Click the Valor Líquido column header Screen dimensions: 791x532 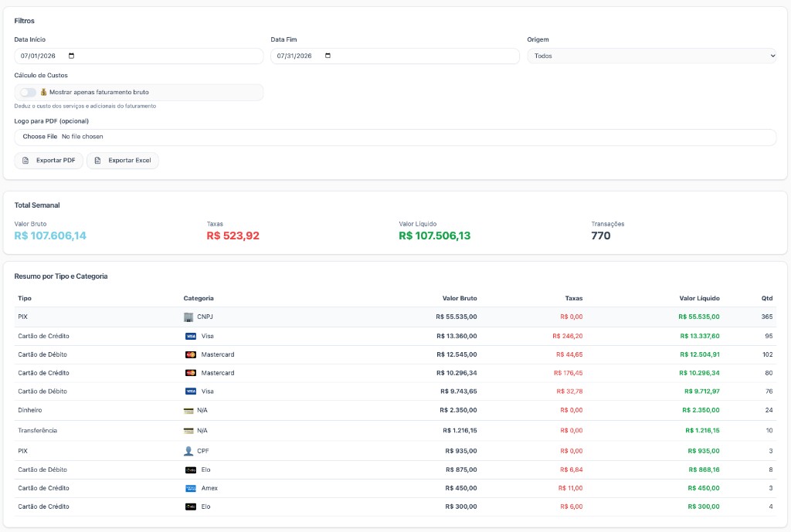pos(699,299)
